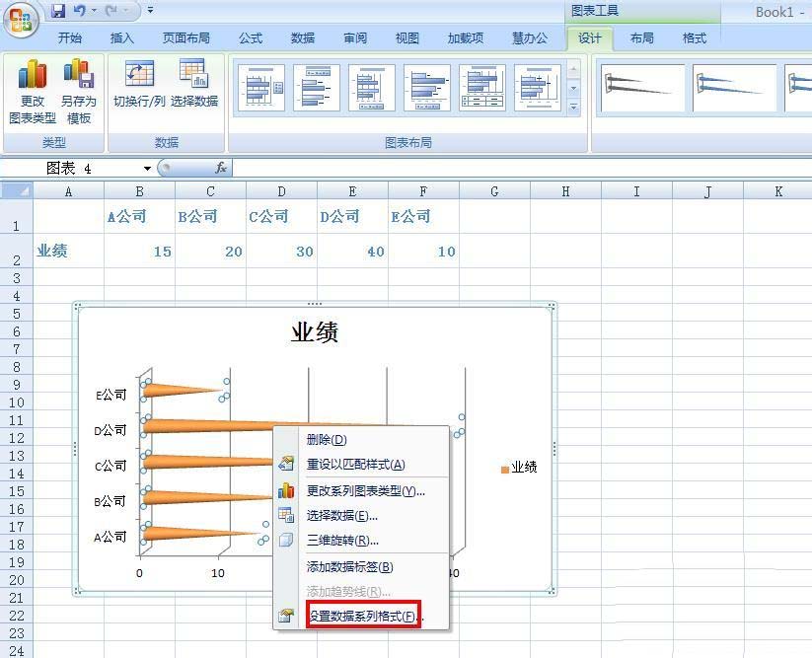
Task: Open the quick access toolbar customize dropdown
Action: 150,11
